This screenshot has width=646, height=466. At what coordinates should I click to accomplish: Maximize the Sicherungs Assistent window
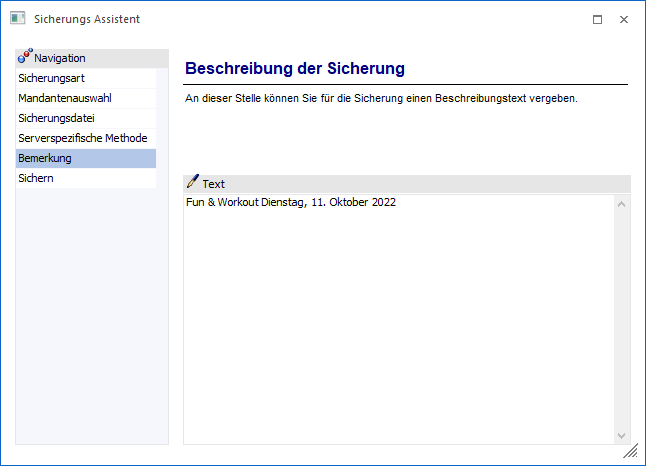tap(597, 19)
